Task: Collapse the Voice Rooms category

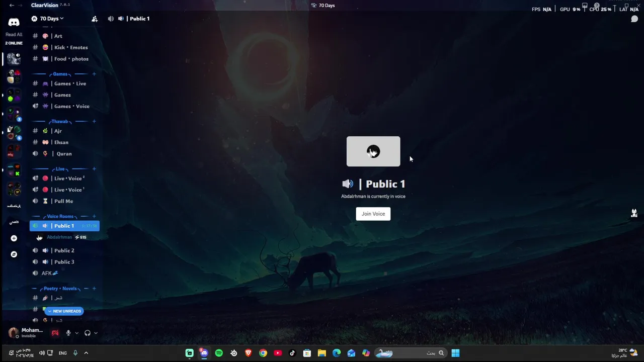Action: (60, 216)
